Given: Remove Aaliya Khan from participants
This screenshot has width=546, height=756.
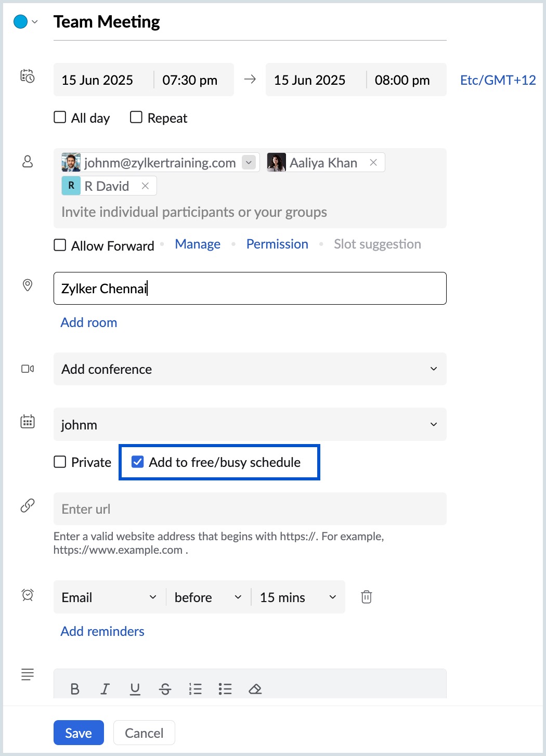Looking at the screenshot, I should click(373, 162).
